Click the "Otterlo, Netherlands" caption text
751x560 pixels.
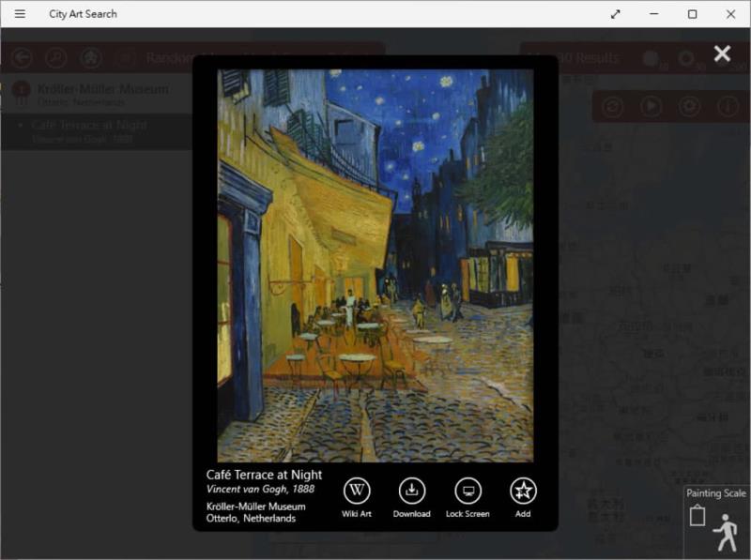[251, 519]
